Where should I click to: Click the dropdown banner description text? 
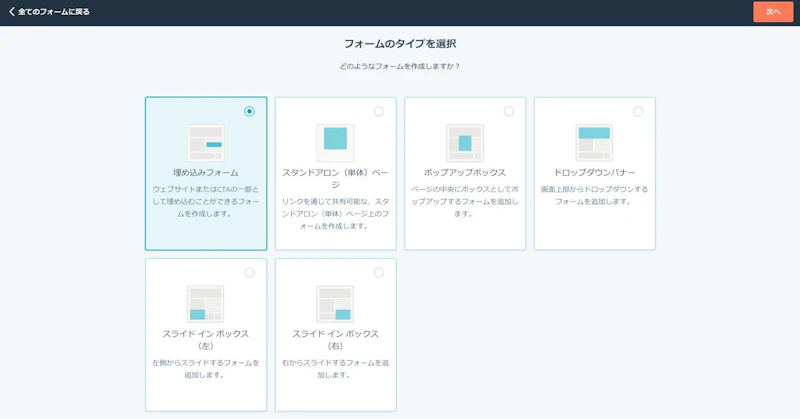point(594,195)
